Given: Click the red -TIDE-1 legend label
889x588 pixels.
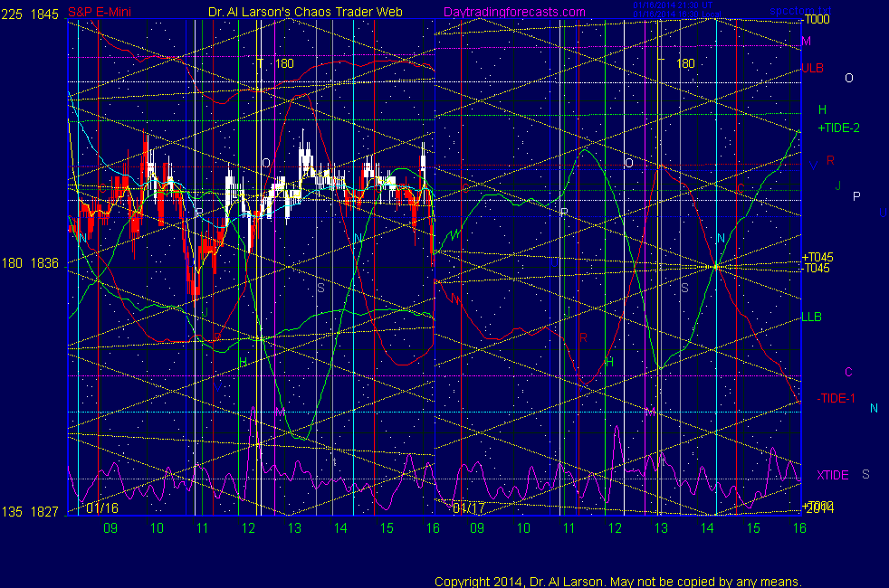Looking at the screenshot, I should click(836, 398).
